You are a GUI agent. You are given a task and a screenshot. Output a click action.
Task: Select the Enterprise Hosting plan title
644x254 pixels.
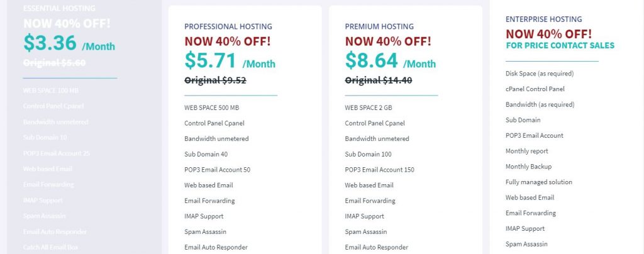pos(543,19)
